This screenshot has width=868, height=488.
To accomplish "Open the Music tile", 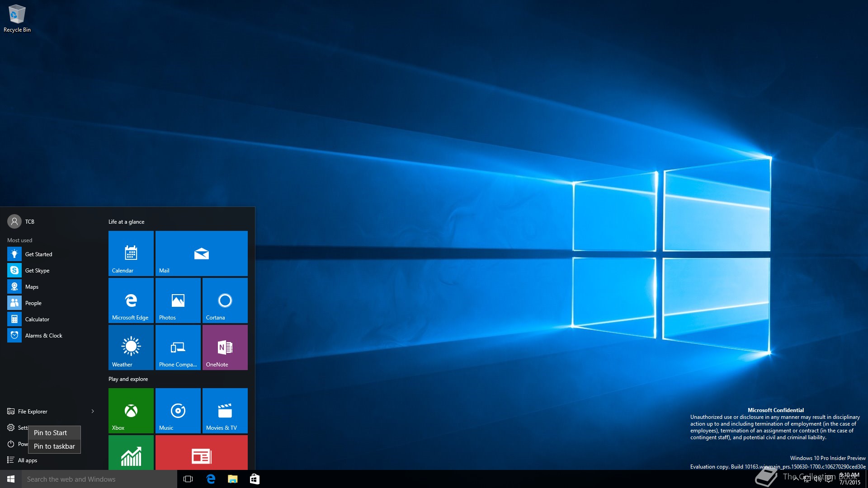I will click(178, 411).
